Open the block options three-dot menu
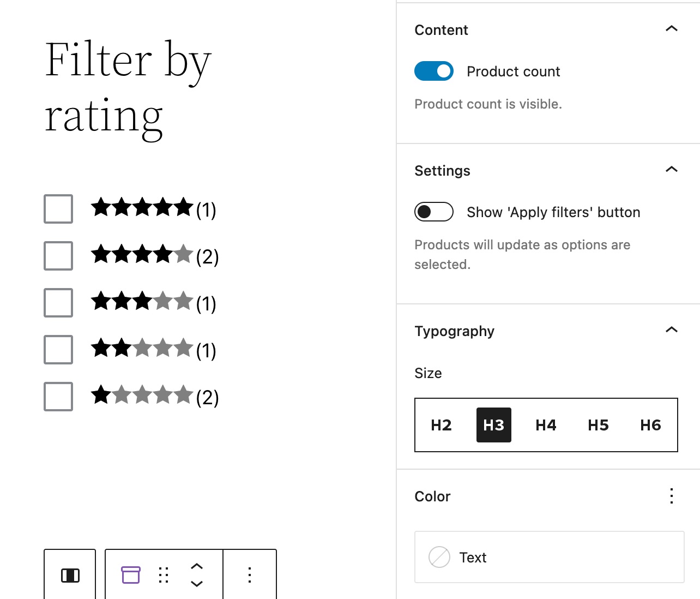 (x=249, y=575)
